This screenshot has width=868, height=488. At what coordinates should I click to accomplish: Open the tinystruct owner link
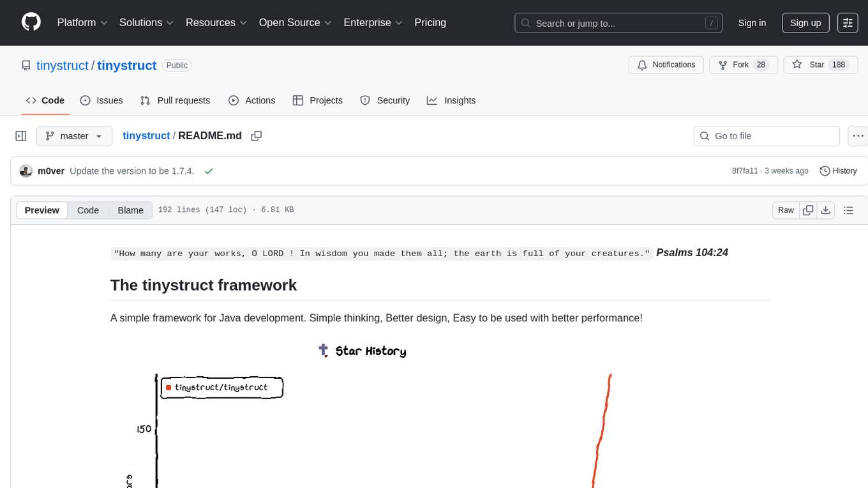63,65
